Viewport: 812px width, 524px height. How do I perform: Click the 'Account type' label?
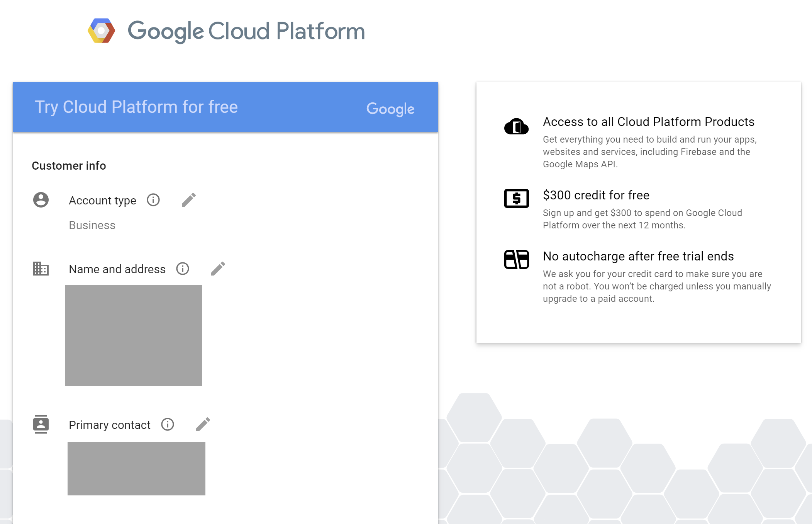point(103,201)
